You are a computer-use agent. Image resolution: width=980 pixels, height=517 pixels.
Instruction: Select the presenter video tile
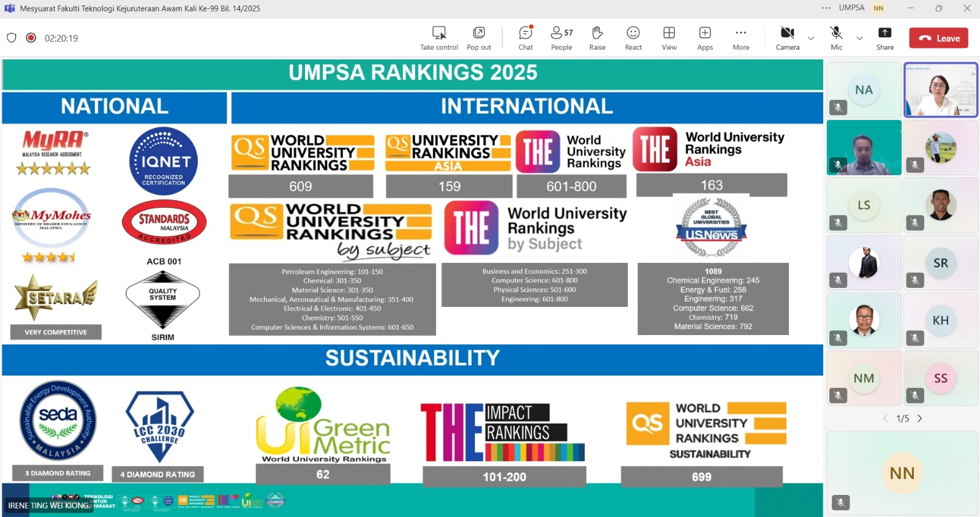point(940,90)
